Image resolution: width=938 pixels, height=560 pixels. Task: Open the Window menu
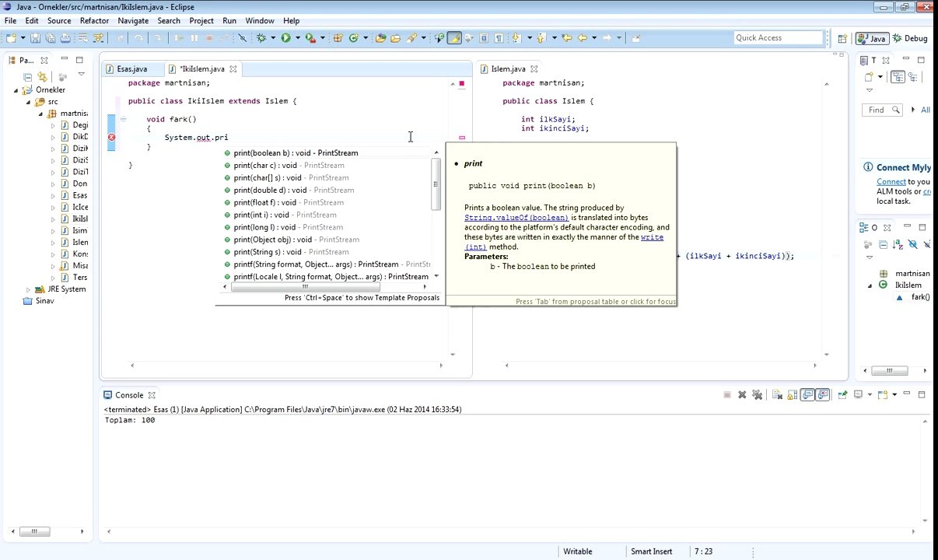coord(260,21)
